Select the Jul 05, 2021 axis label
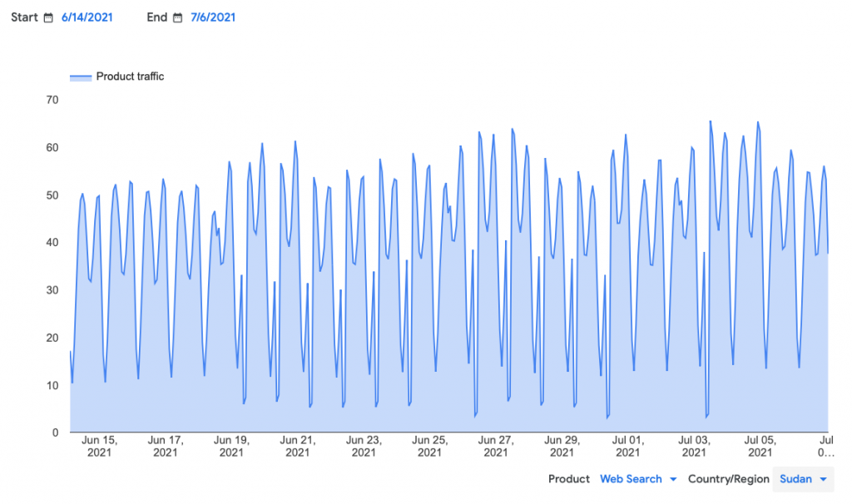This screenshot has width=852, height=504. [760, 446]
